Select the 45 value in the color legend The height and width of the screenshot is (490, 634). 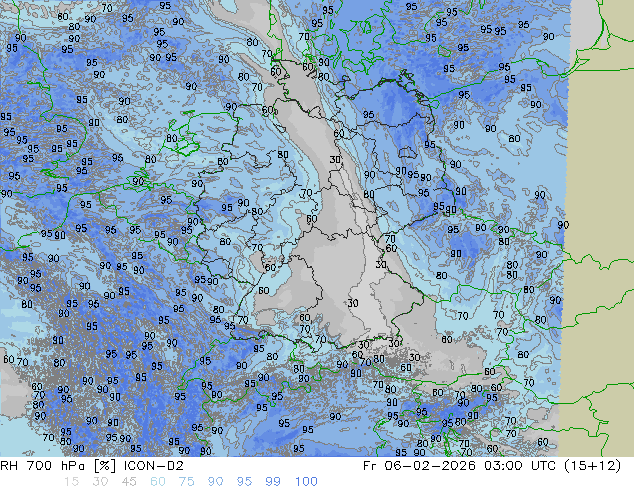click(129, 482)
